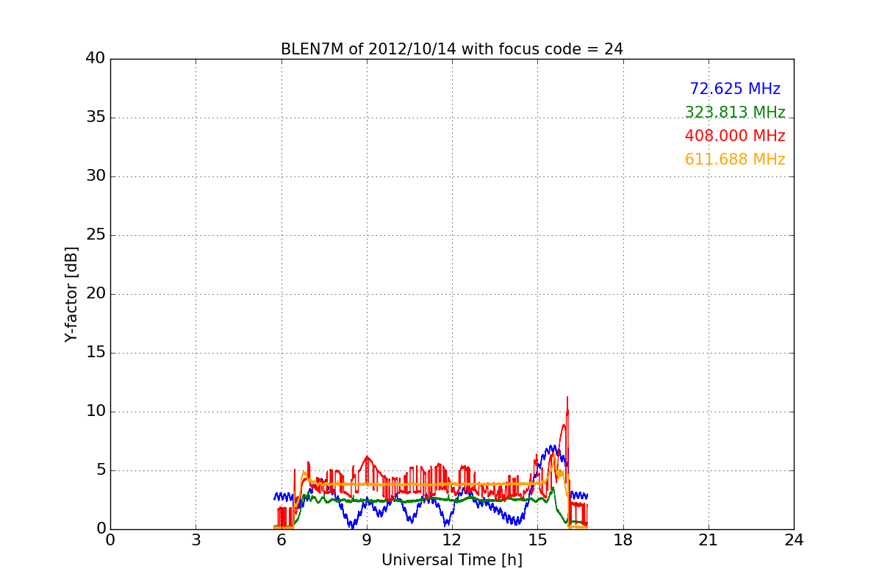Select the 18 tick on the time axis
The height and width of the screenshot is (588, 882).
click(x=623, y=540)
